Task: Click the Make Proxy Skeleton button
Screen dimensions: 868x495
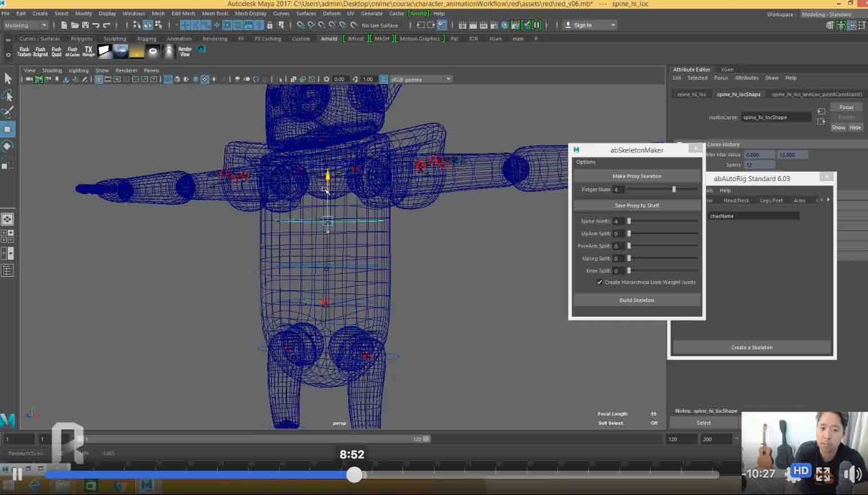Action: tap(636, 176)
